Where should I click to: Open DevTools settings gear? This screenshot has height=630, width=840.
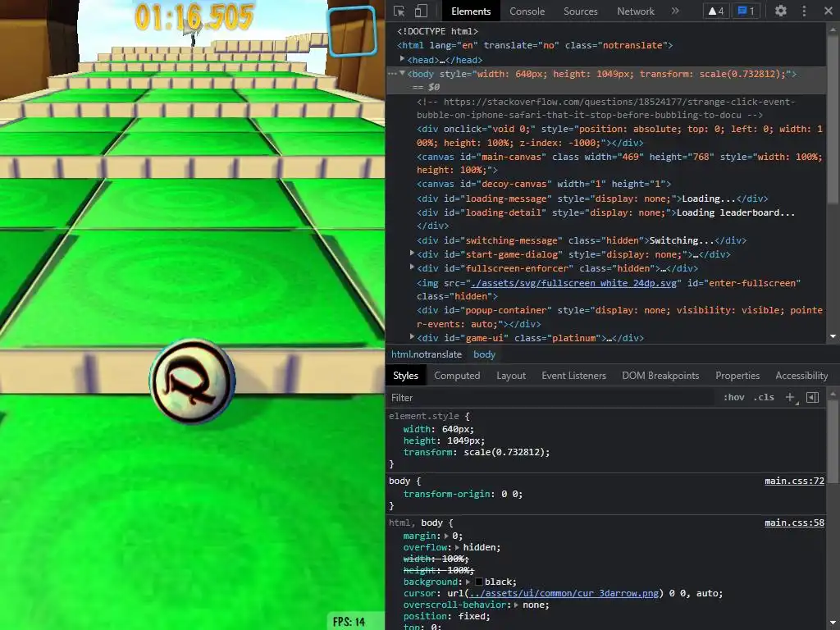781,11
